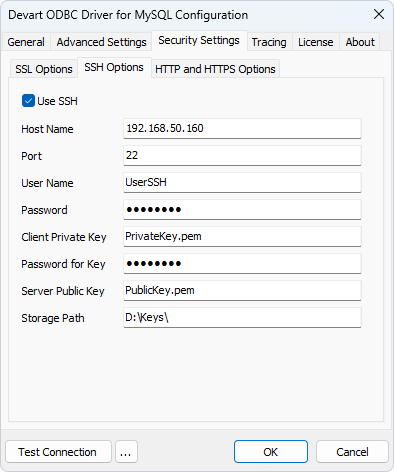Select the SSH Options sub-tab
394x472 pixels.
click(114, 68)
